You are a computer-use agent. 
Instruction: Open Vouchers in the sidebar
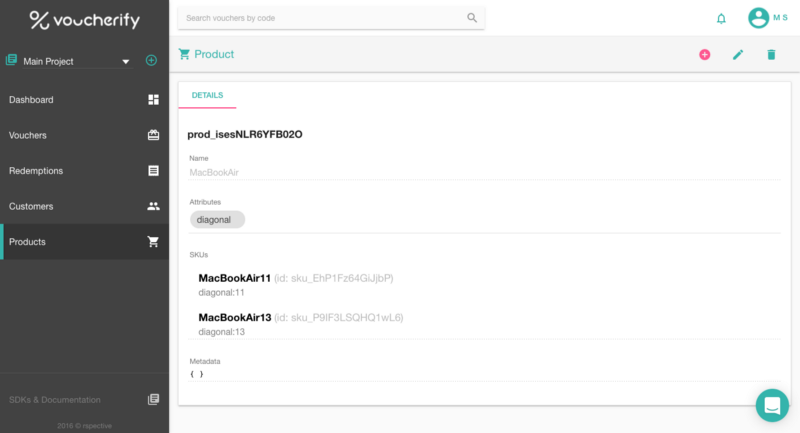tap(84, 135)
